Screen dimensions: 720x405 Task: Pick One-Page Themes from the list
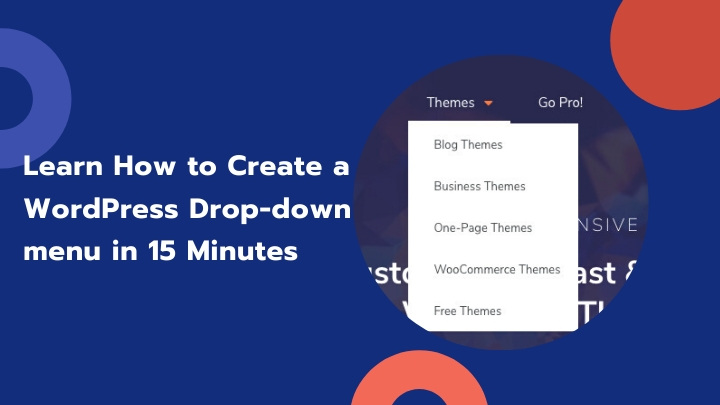click(483, 228)
